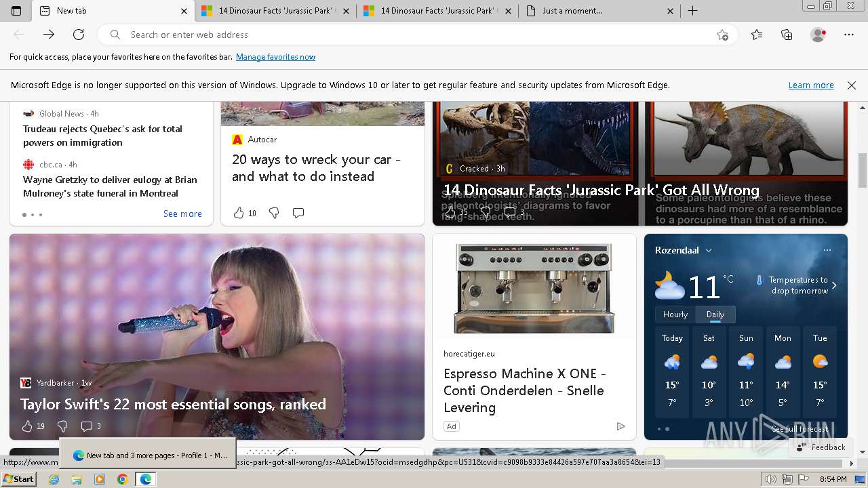Switch to Just a moment tab
868x488 pixels.
pos(599,11)
